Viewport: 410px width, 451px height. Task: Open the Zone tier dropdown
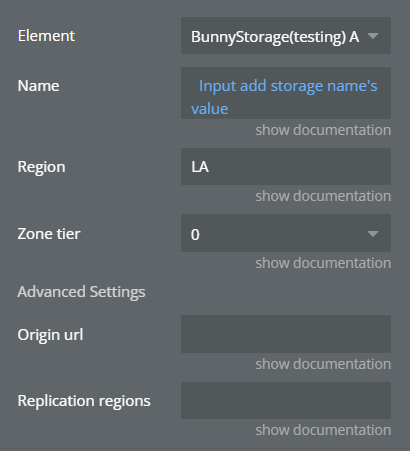[x=286, y=233]
